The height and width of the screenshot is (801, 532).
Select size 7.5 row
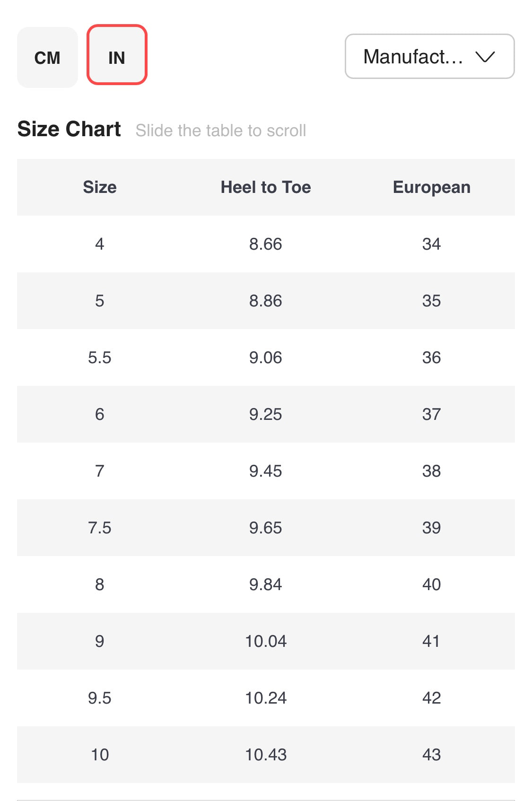point(100,528)
